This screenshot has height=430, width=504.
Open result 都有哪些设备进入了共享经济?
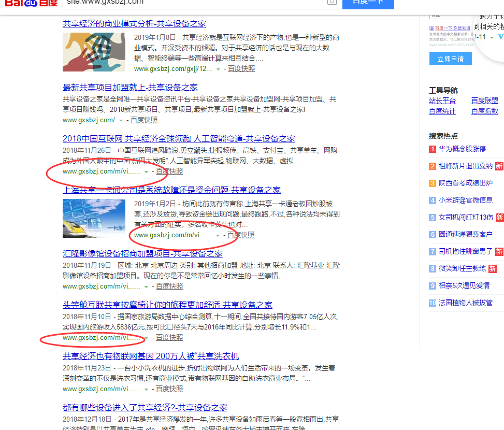(x=145, y=408)
